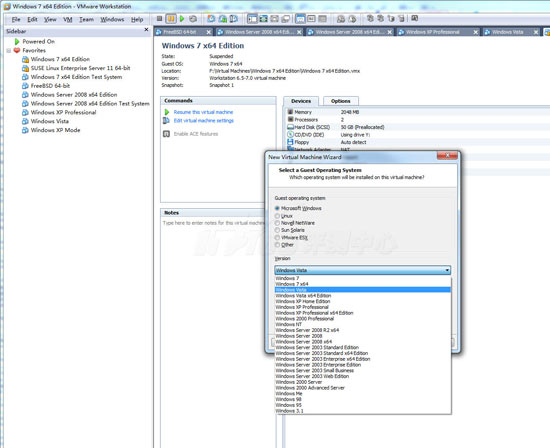Click the green Powered On sidebar icon
Screen dimensions: 550x448
click(16, 41)
